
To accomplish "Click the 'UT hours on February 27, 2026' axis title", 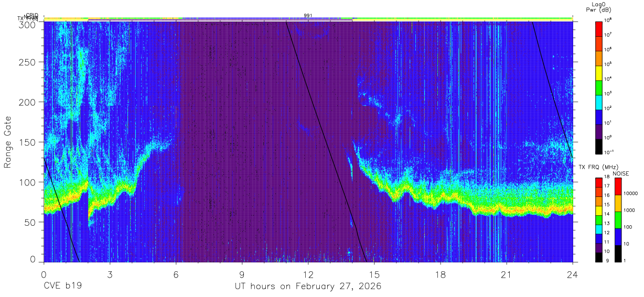I will tap(308, 287).
